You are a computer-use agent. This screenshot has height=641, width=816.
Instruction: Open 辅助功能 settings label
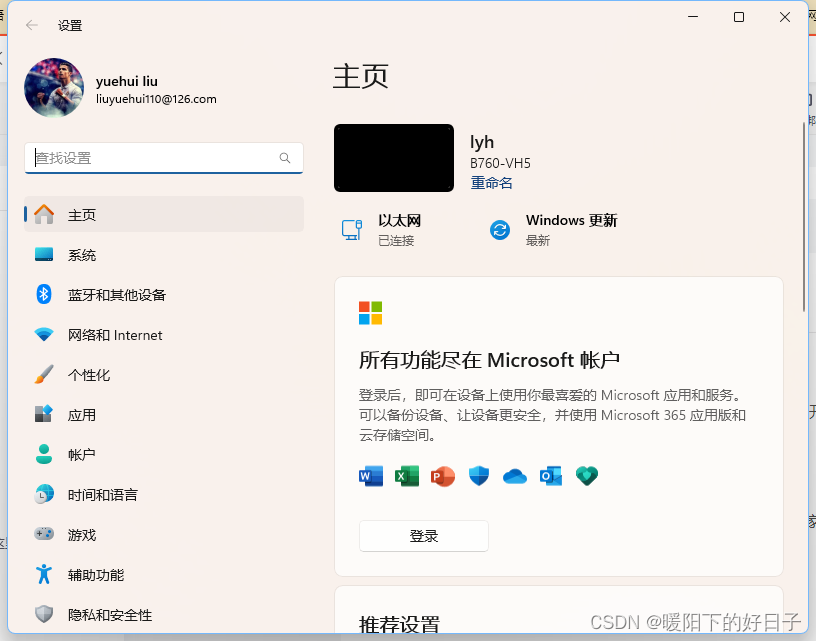coord(96,575)
